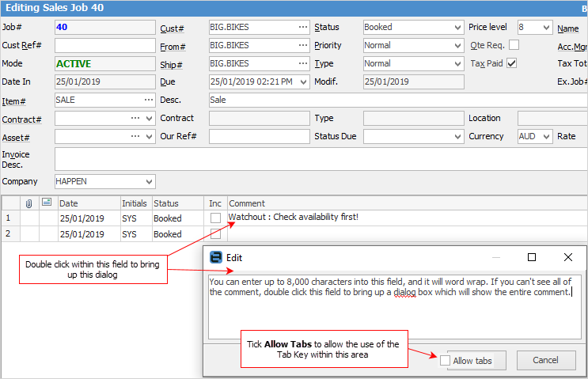Click the ellipsis button in Cust# field
This screenshot has height=379, width=588.
[x=303, y=28]
